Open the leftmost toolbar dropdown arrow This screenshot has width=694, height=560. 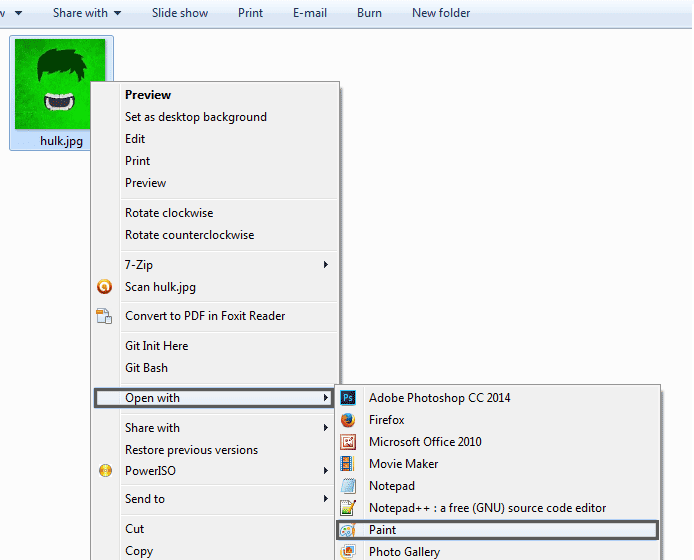[18, 13]
